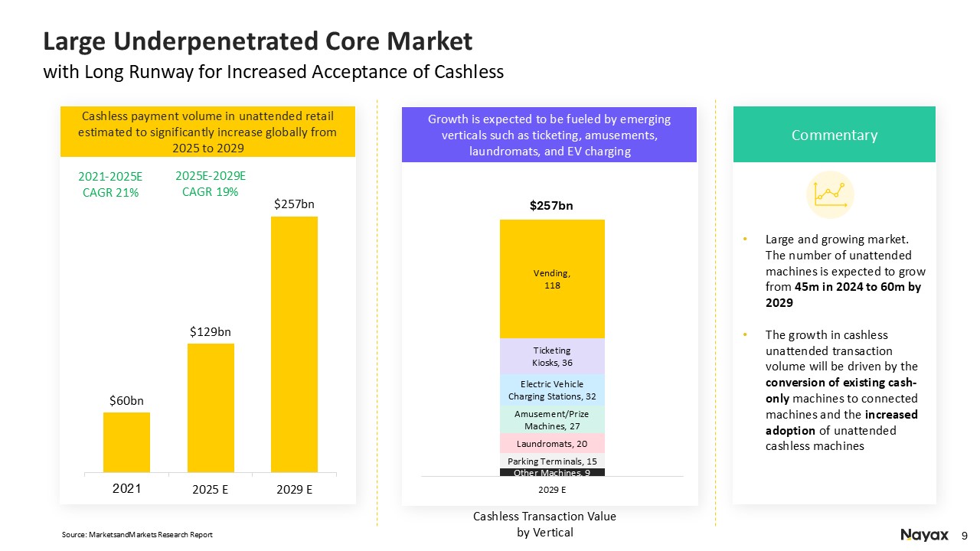Click the Parking Terminals, 15 segment
Screen dimensions: 980x551
[552, 461]
